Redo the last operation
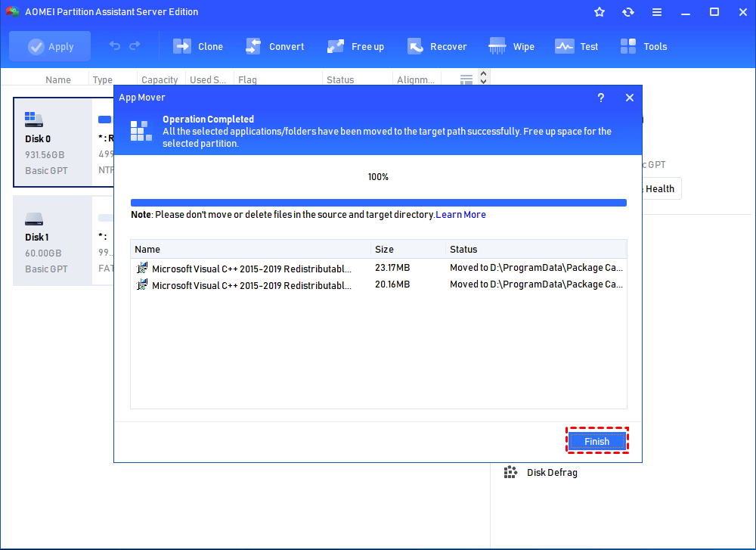 pos(135,46)
